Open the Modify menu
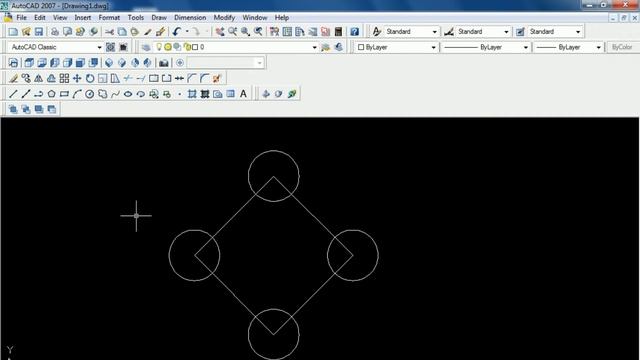Viewport: 640px width, 360px height. click(224, 18)
